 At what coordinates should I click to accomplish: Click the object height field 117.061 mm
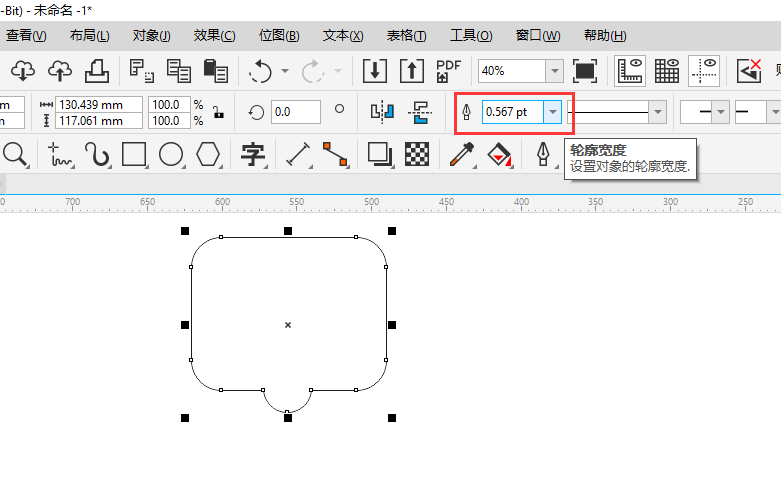[x=99, y=121]
